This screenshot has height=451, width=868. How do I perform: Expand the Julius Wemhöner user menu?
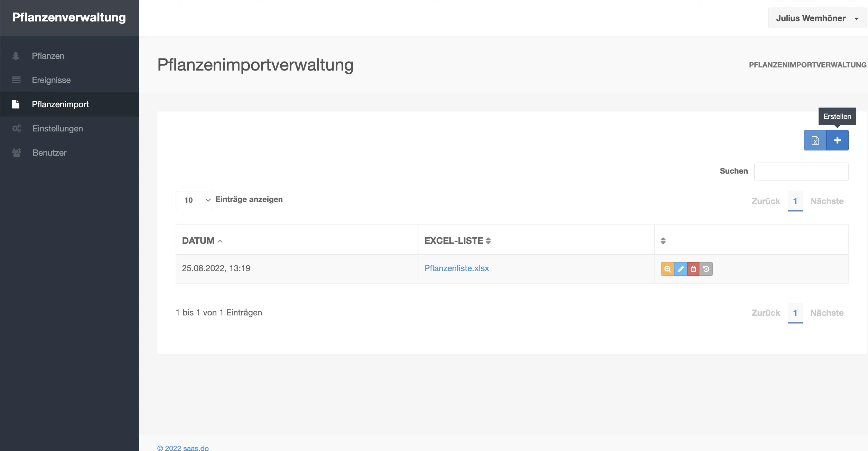816,18
